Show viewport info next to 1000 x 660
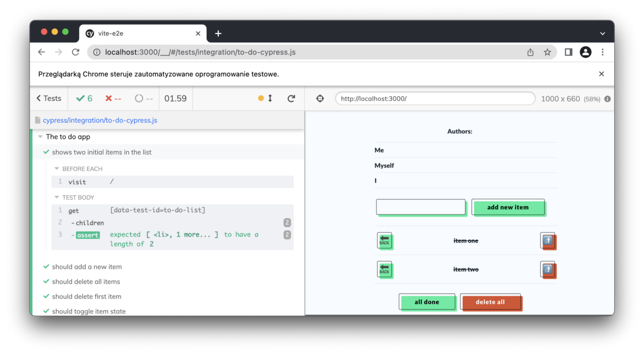Viewport: 644px width, 355px height. 607,99
